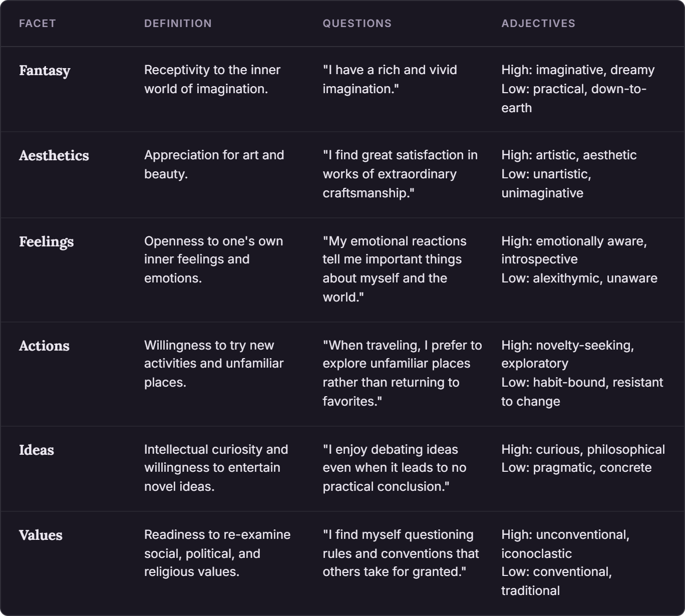Click the FACET column header
This screenshot has width=685, height=616.
click(x=38, y=24)
